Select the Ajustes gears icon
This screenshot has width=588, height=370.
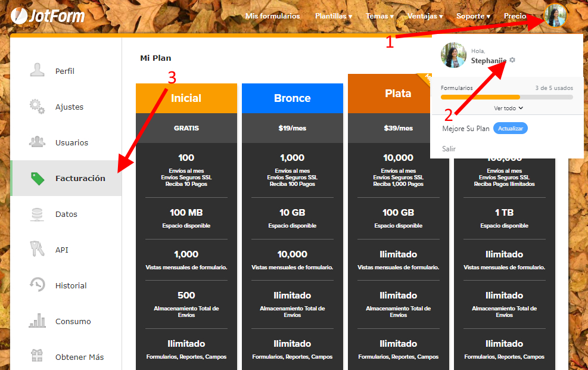[x=37, y=106]
